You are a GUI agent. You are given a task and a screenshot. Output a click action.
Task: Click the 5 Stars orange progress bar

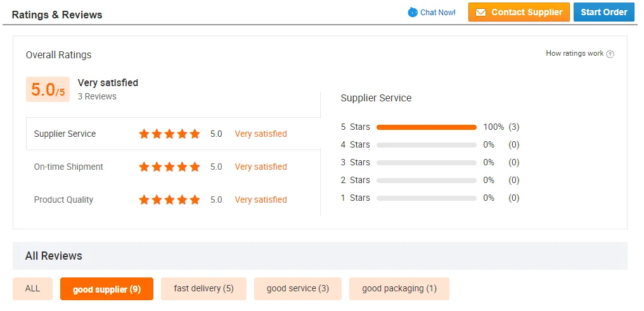(x=426, y=127)
